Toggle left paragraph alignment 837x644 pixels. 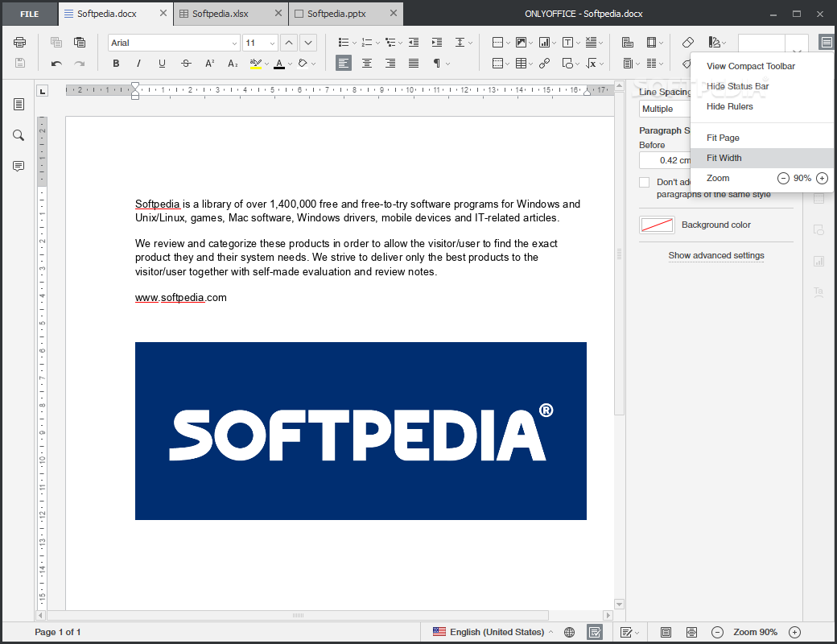click(343, 64)
